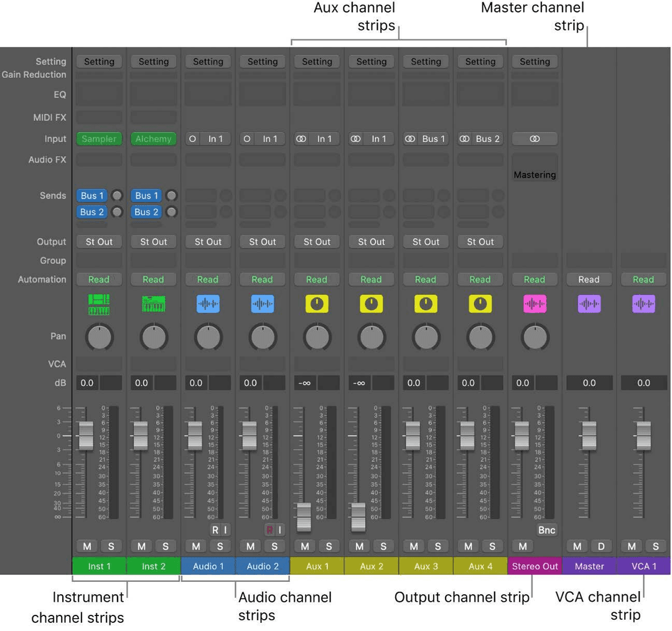Click the Group slot on VCA 1
Screen dimensions: 672x631
643,260
